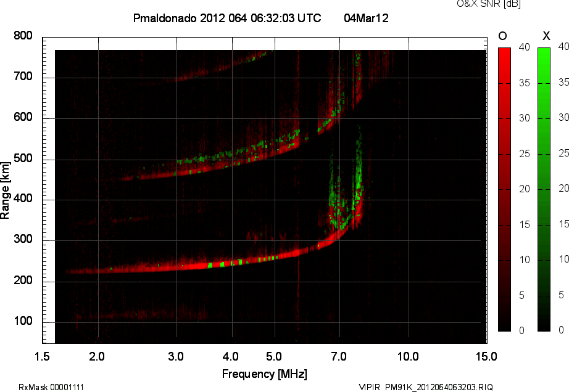The width and height of the screenshot is (569, 392).
Task: Click the green X-mode SNR color bar
Action: pos(544,189)
